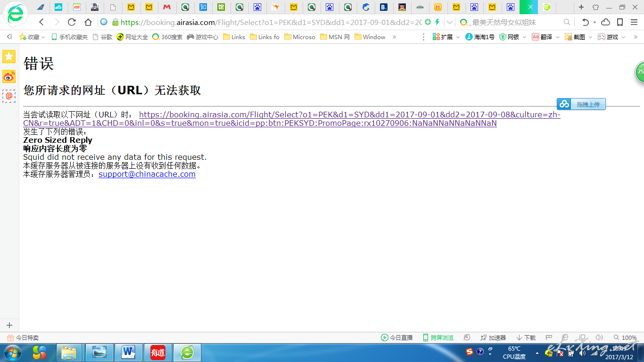Open the Windows Start button
This screenshot has width=644, height=362.
coord(13,353)
